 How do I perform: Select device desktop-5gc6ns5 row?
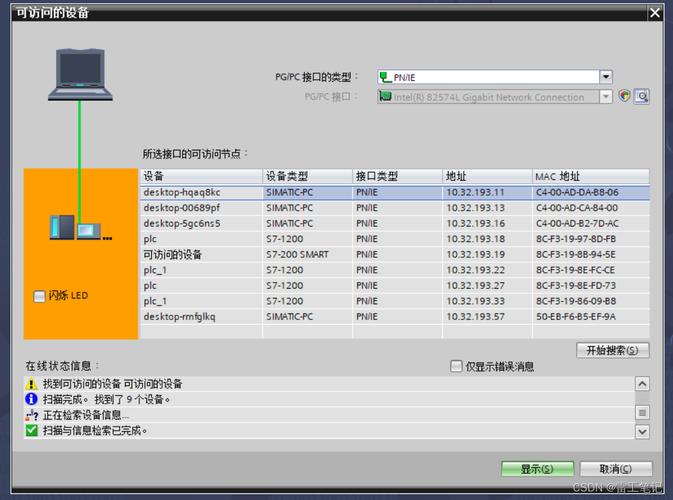click(x=395, y=223)
